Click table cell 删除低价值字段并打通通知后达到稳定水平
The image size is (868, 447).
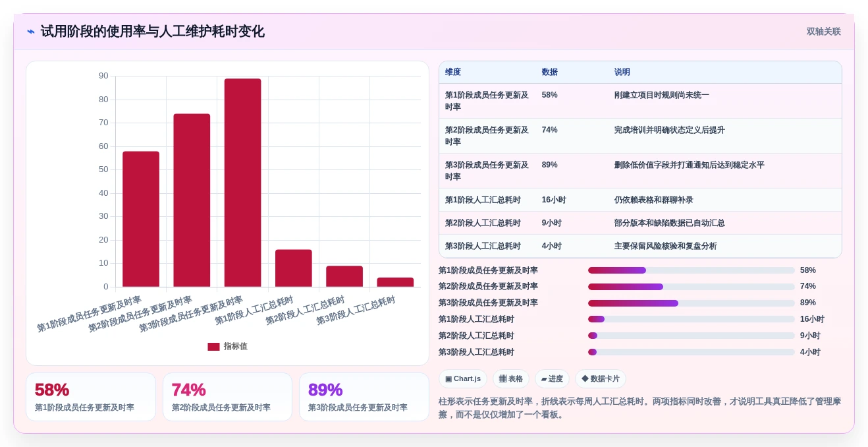[x=690, y=165]
